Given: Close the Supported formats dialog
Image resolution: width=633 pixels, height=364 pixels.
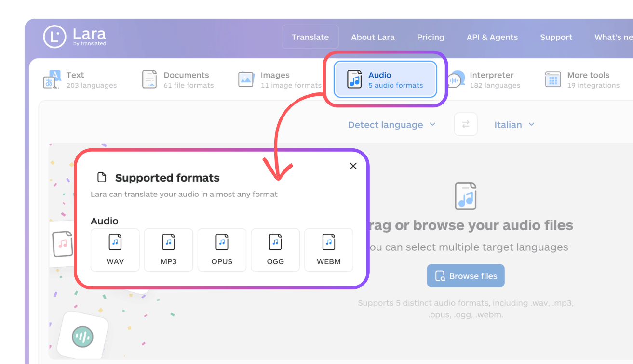Looking at the screenshot, I should coord(353,166).
